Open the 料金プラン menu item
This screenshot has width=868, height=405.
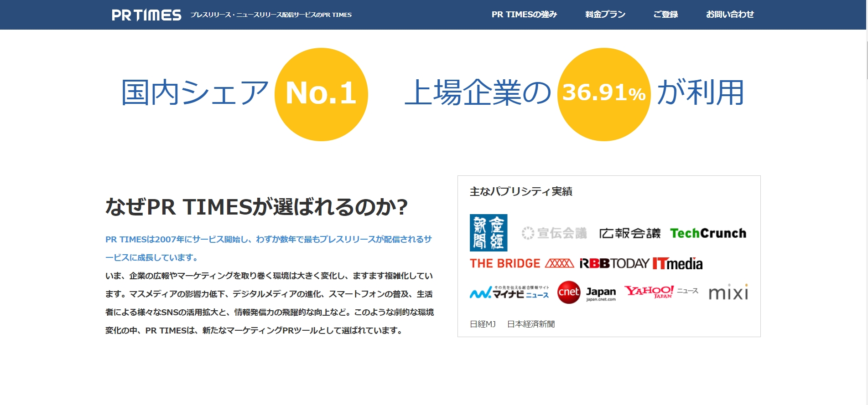point(605,15)
